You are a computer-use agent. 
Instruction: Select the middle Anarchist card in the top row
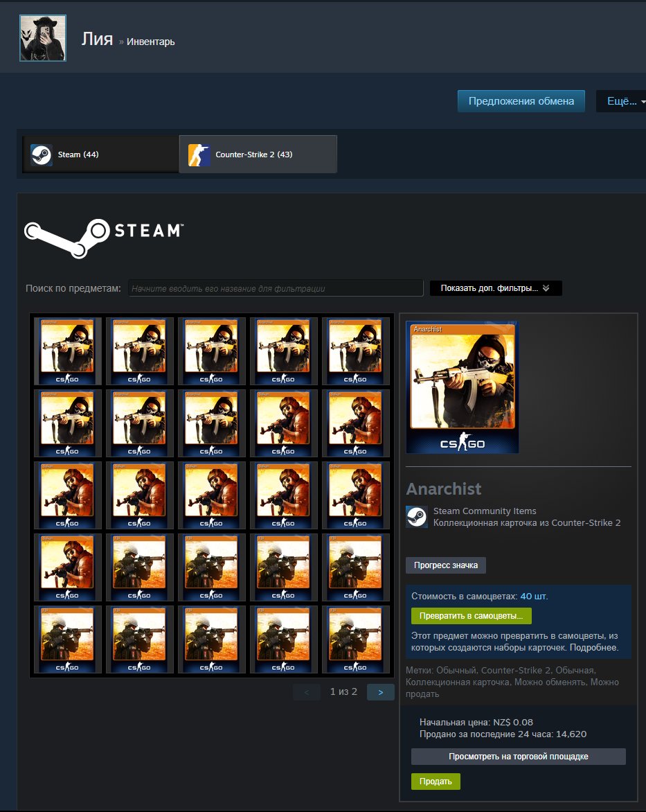tap(211, 351)
